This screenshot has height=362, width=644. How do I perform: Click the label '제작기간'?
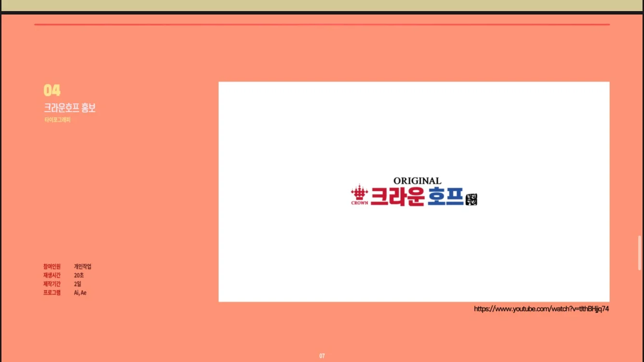click(52, 284)
